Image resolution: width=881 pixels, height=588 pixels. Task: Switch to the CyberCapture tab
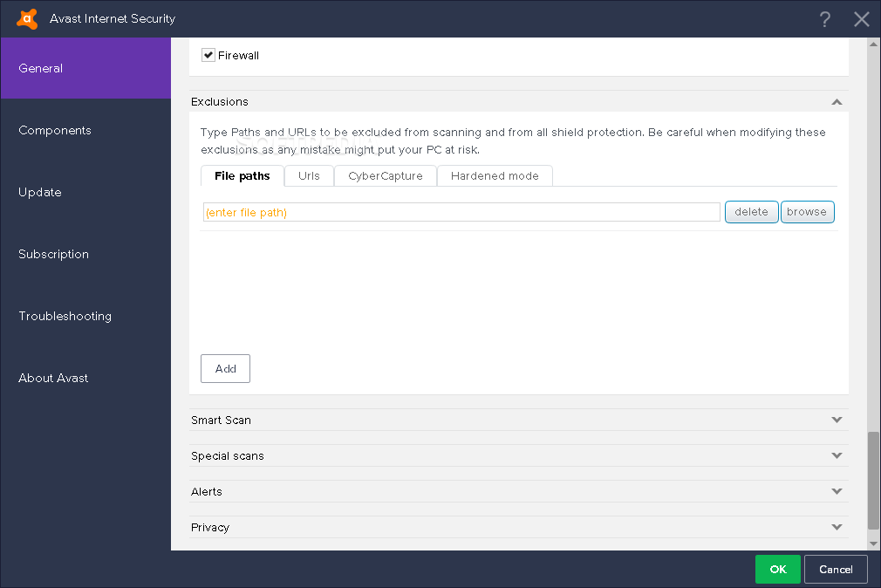pyautogui.click(x=386, y=176)
